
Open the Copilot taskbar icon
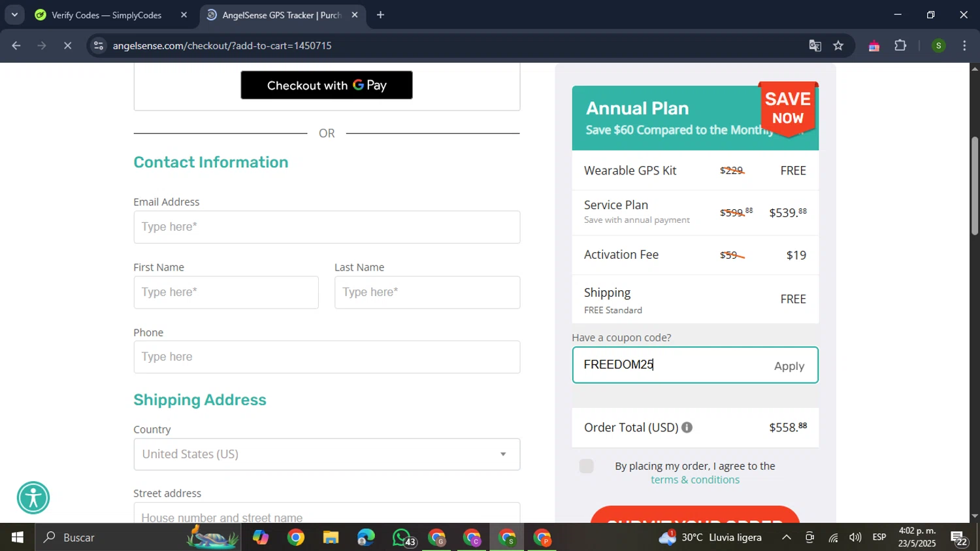pos(261,537)
